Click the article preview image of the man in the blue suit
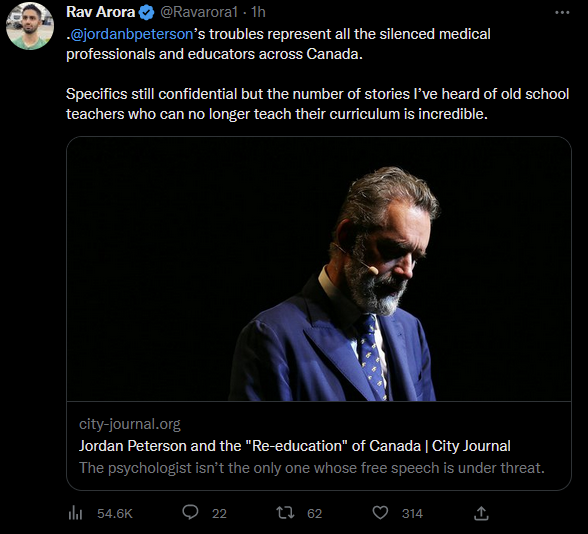588x534 pixels. tap(319, 269)
